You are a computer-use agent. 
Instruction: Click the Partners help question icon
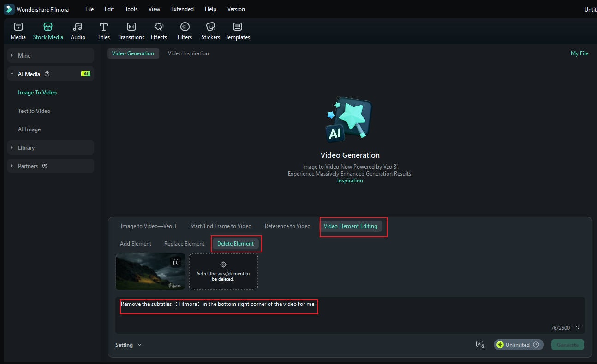[45, 166]
